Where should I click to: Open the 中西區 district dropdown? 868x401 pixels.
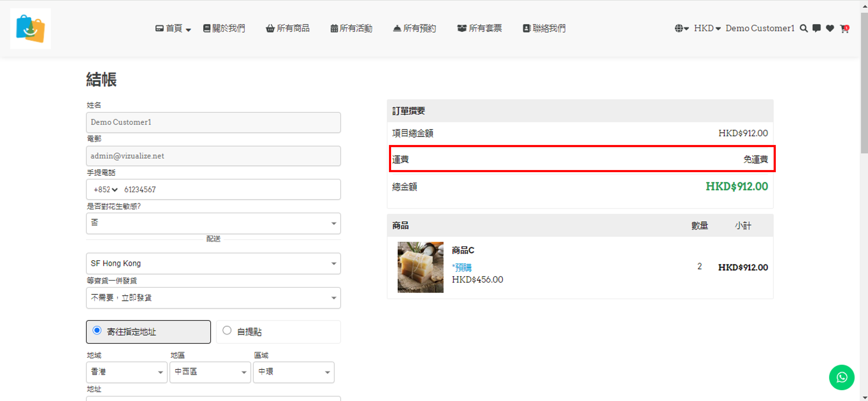pos(210,372)
